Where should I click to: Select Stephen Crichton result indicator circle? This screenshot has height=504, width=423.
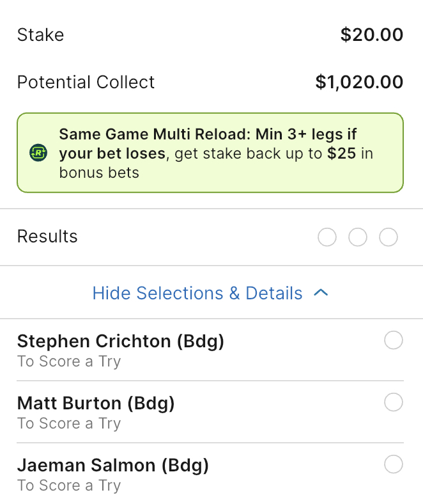pyautogui.click(x=394, y=341)
